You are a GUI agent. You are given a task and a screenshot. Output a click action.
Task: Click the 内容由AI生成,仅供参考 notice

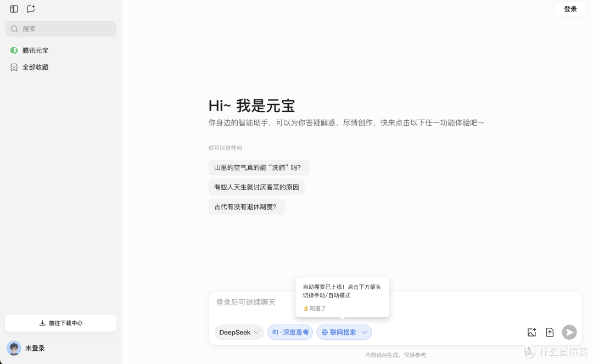pyautogui.click(x=395, y=355)
